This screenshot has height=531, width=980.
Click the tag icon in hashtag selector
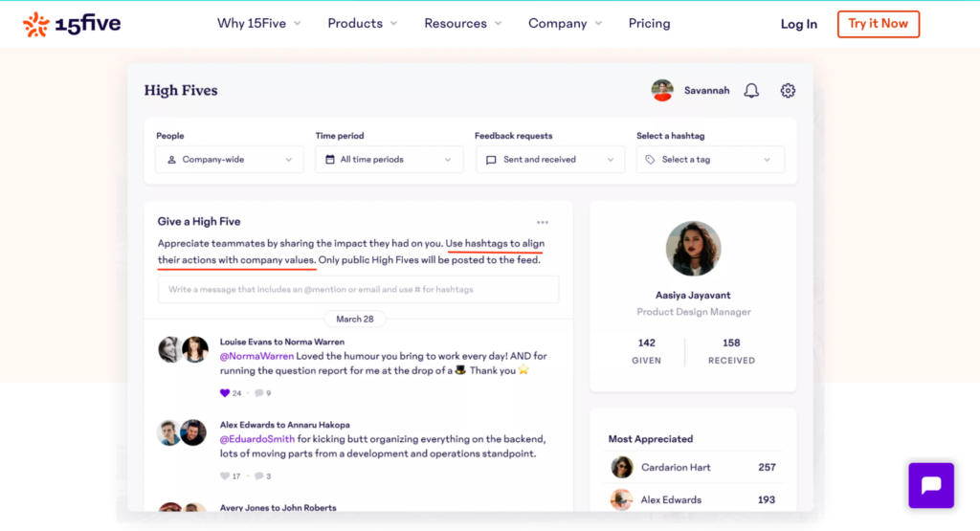point(650,160)
